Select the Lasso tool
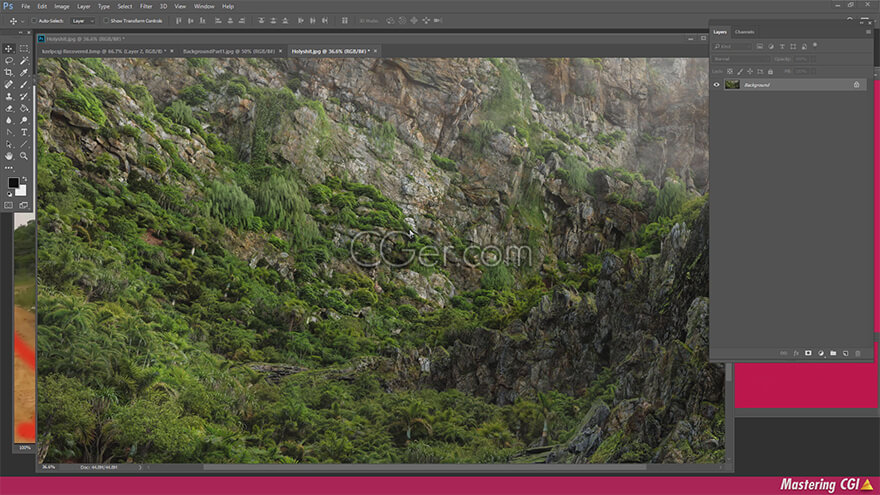 click(x=8, y=61)
